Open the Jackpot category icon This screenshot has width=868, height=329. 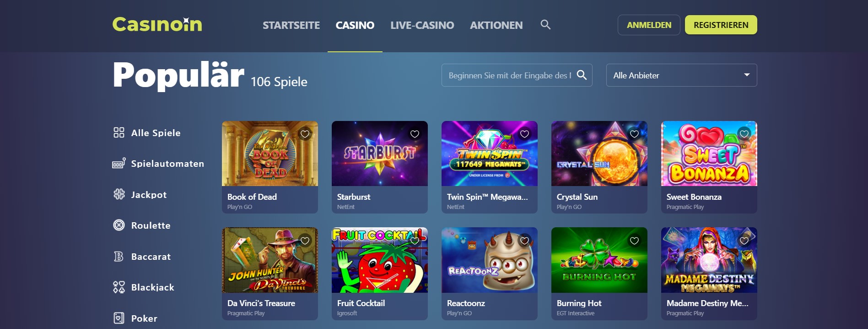[119, 194]
